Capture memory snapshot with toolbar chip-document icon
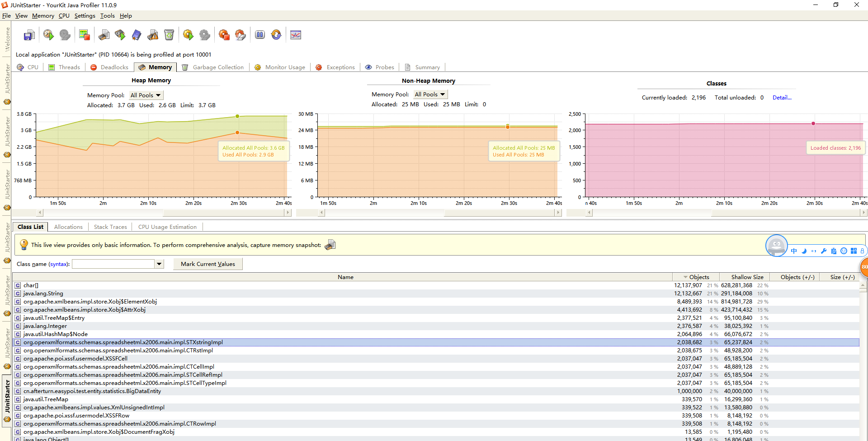868x441 pixels. click(104, 35)
